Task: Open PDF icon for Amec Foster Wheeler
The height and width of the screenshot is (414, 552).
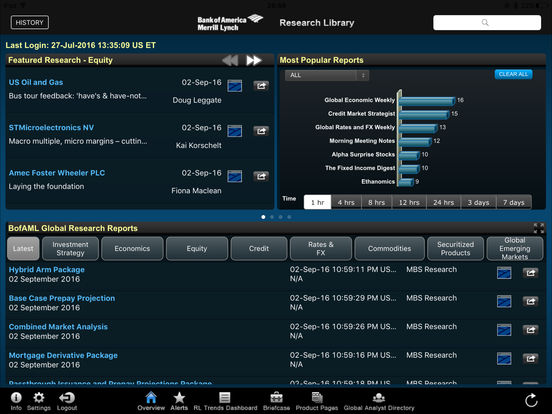Action: coord(234,176)
